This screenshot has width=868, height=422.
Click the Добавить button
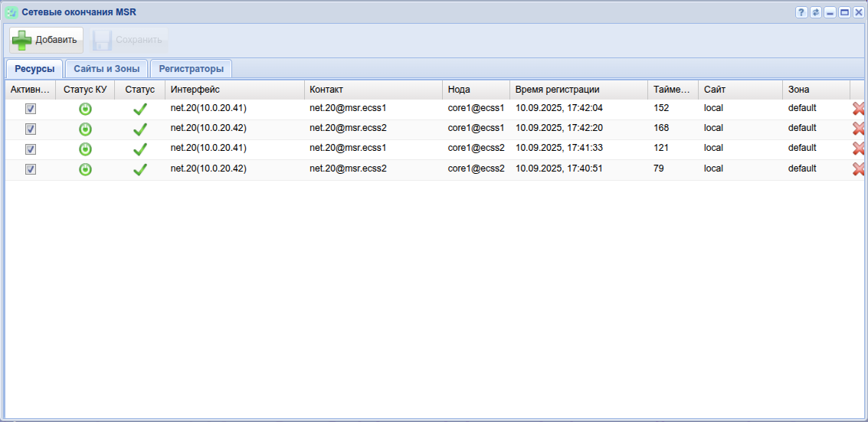coord(46,40)
